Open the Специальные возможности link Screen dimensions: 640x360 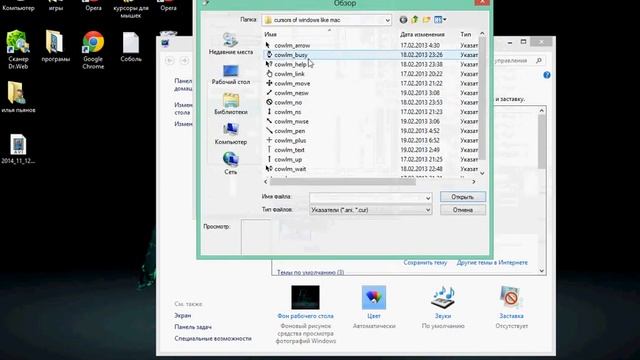[213, 338]
